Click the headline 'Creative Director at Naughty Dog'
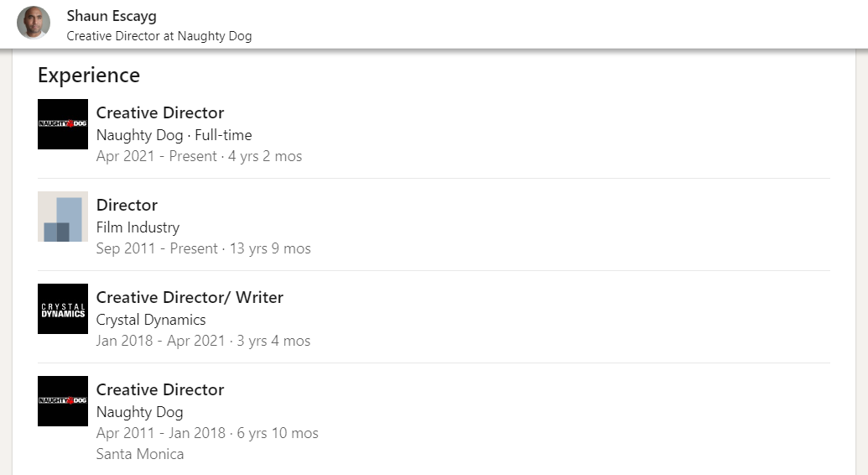This screenshot has height=475, width=868. (159, 36)
